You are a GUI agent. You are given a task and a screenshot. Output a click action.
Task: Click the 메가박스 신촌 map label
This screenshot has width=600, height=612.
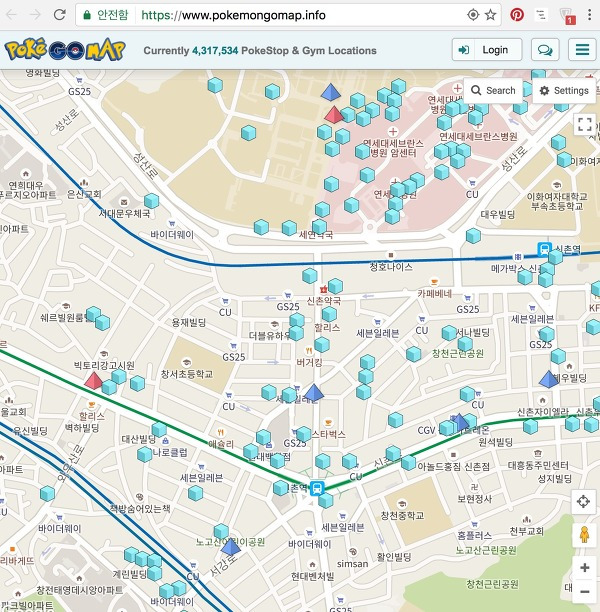pos(517,269)
